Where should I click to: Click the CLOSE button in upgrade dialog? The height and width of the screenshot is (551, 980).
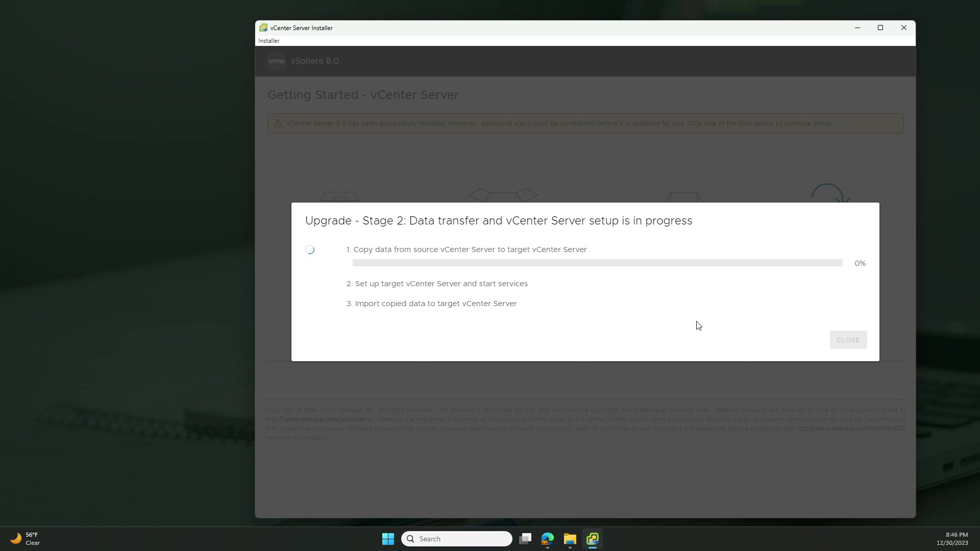848,340
